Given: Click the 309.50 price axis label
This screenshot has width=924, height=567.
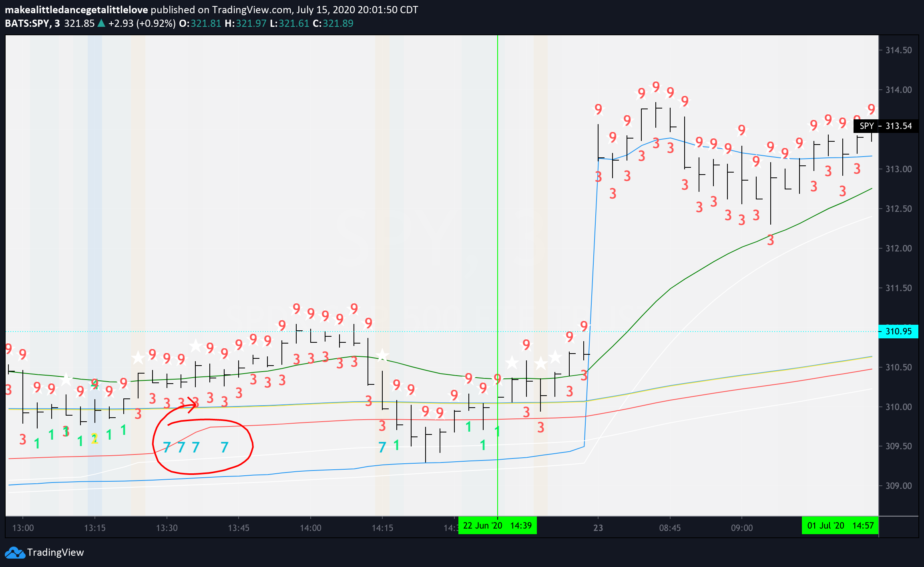Looking at the screenshot, I should 898,446.
